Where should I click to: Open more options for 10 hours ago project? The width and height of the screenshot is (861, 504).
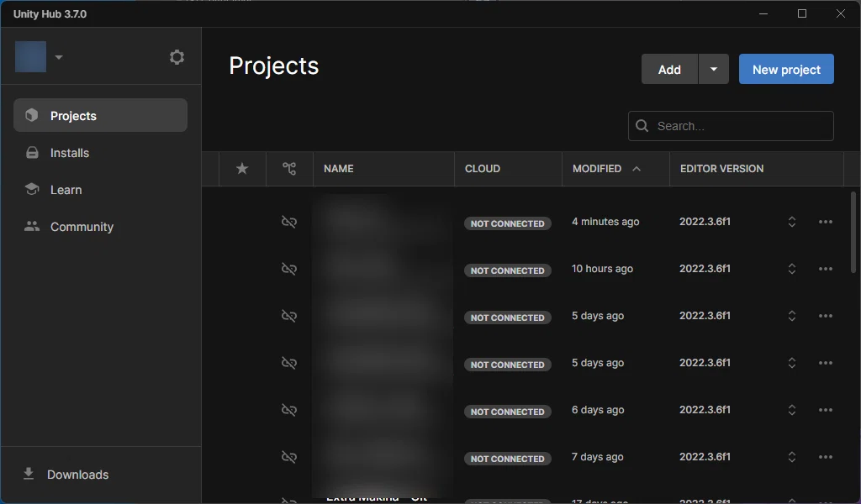tap(826, 269)
